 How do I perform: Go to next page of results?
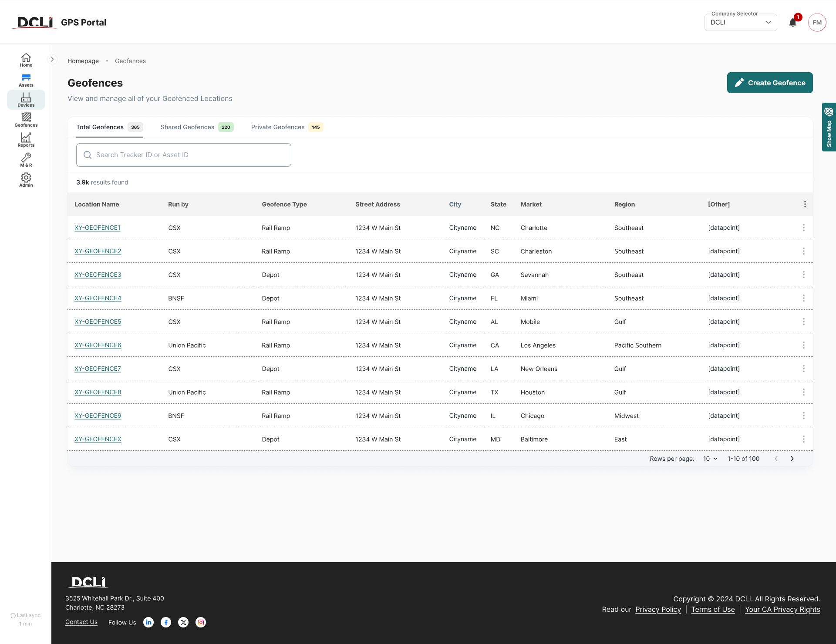click(792, 459)
